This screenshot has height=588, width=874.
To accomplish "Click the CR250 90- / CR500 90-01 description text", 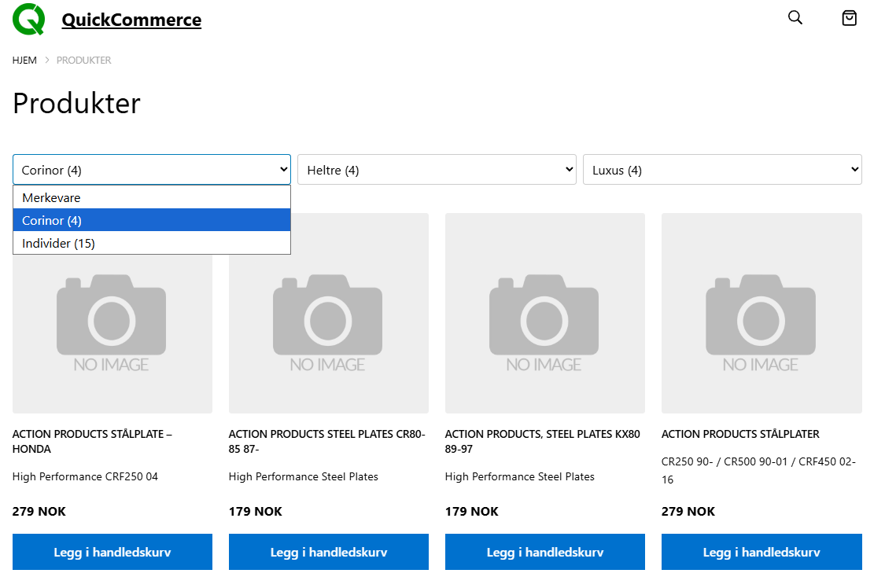I will 758,471.
